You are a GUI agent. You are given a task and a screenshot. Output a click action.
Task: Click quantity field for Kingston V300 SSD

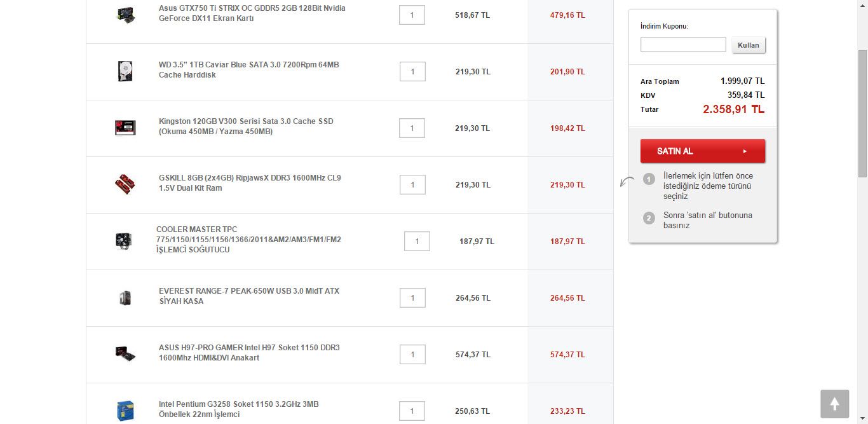click(412, 128)
